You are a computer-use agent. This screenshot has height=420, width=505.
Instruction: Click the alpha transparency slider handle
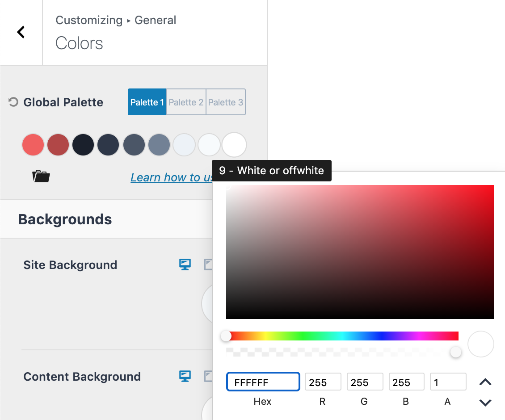pos(455,352)
